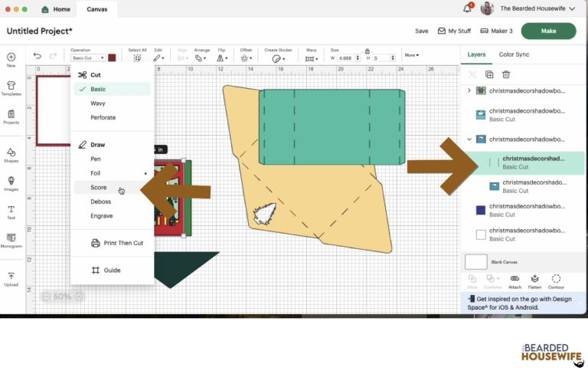The width and height of the screenshot is (588, 374).
Task: Click the dark red operation color swatch
Action: coord(112,57)
